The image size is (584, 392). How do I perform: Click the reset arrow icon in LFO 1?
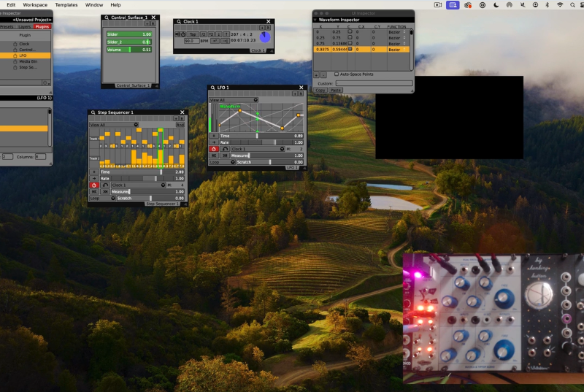(x=225, y=148)
